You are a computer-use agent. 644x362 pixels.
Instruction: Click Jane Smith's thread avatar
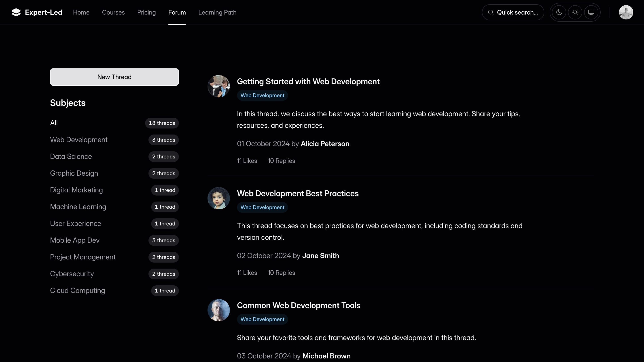pyautogui.click(x=218, y=198)
